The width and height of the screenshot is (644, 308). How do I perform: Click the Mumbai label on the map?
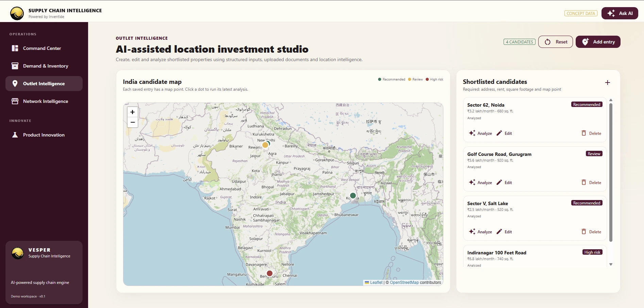[233, 227]
